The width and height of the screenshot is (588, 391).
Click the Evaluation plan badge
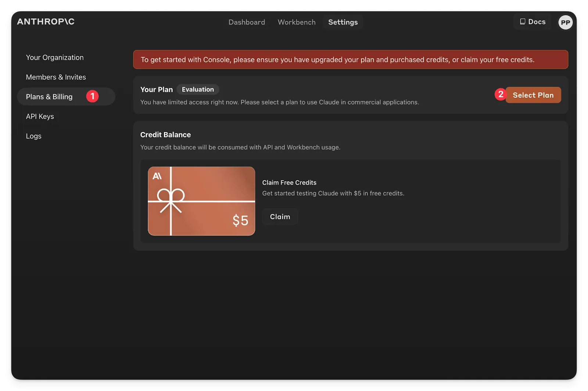[198, 89]
